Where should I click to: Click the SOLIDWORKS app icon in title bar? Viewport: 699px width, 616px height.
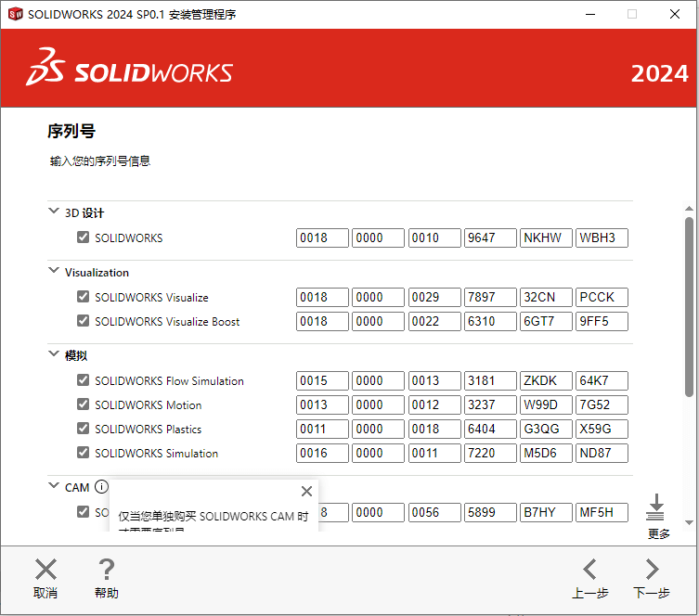click(x=16, y=14)
